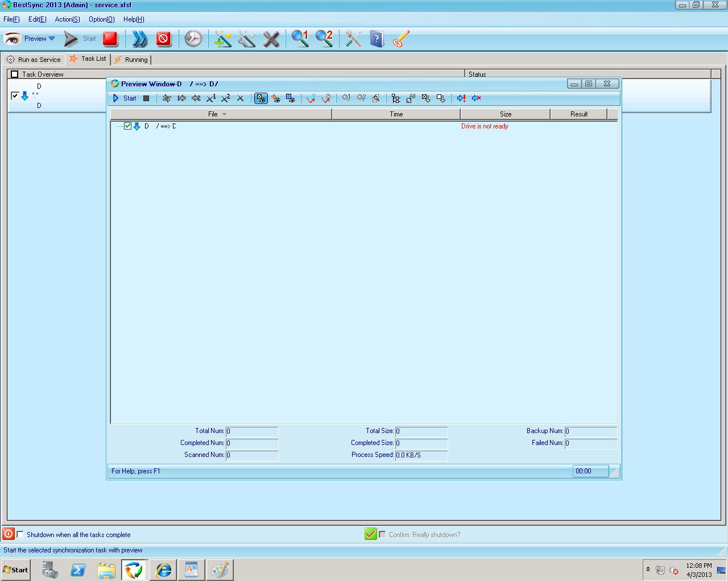The width and height of the screenshot is (728, 582).
Task: Click the Process Speed field
Action: pos(421,455)
